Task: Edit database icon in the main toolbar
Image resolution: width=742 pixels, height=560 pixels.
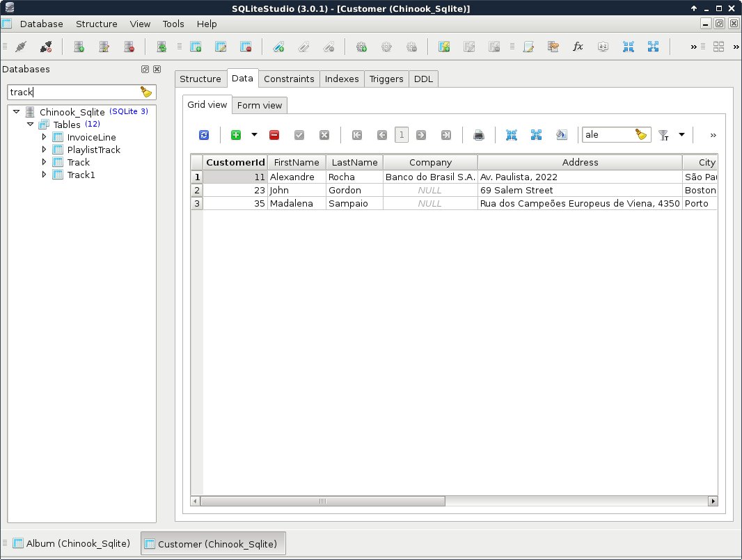Action: point(104,47)
